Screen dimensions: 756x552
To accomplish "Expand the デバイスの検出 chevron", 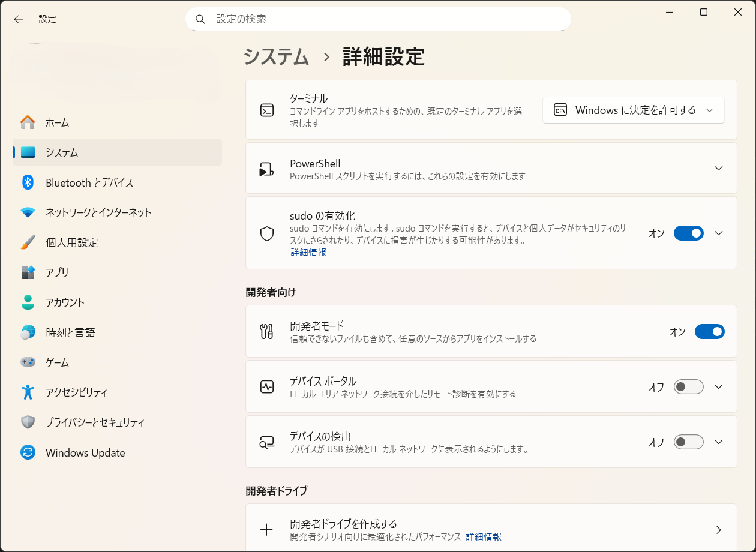I will click(x=719, y=442).
